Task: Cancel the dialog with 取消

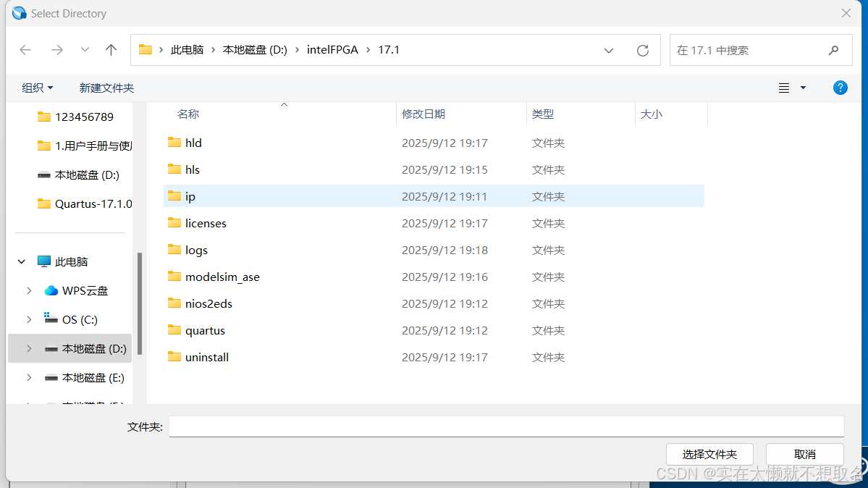Action: [x=805, y=454]
